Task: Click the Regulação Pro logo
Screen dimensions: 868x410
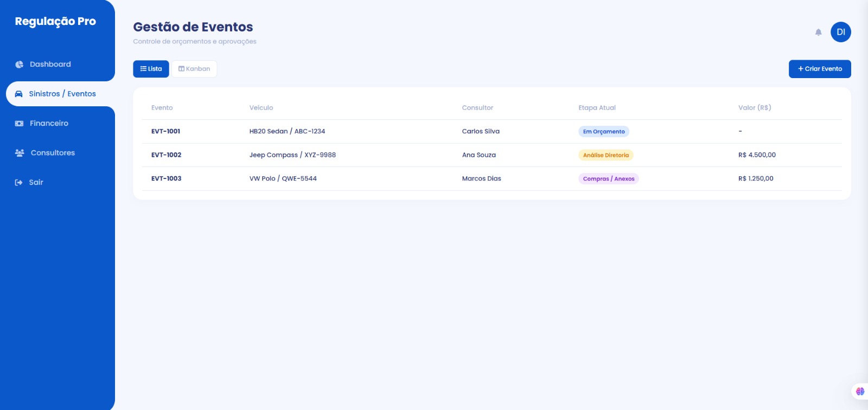Action: pyautogui.click(x=55, y=22)
